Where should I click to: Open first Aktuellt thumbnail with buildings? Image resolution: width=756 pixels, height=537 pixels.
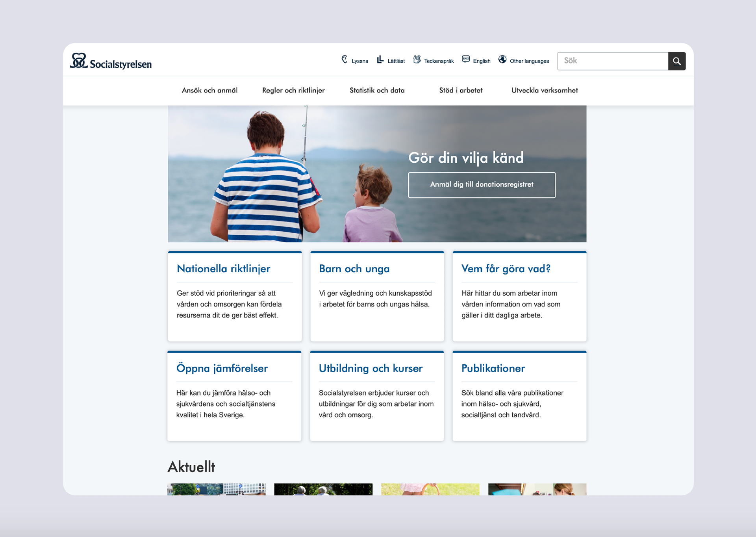[217, 489]
